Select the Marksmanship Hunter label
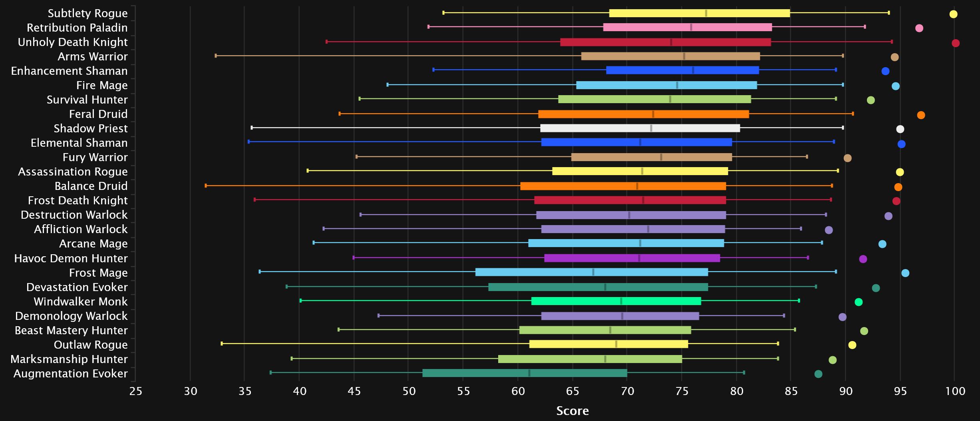Screen dimensions: 980x421 [x=69, y=359]
